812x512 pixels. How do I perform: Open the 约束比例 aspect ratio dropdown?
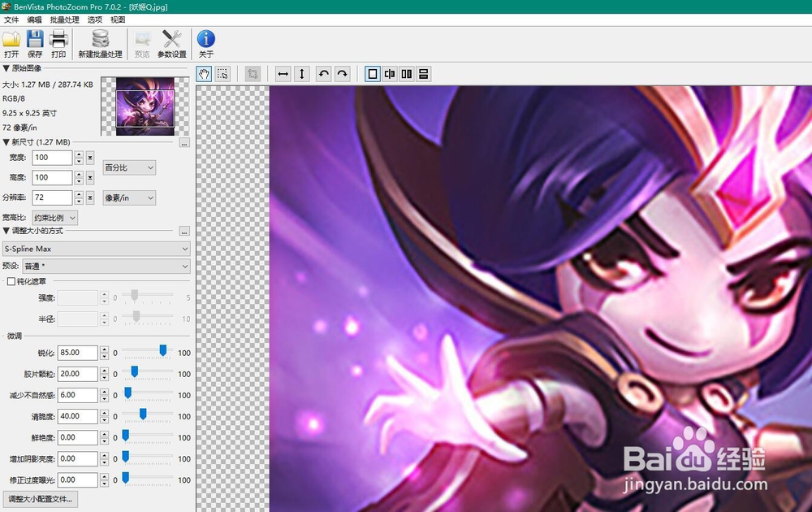click(x=54, y=218)
